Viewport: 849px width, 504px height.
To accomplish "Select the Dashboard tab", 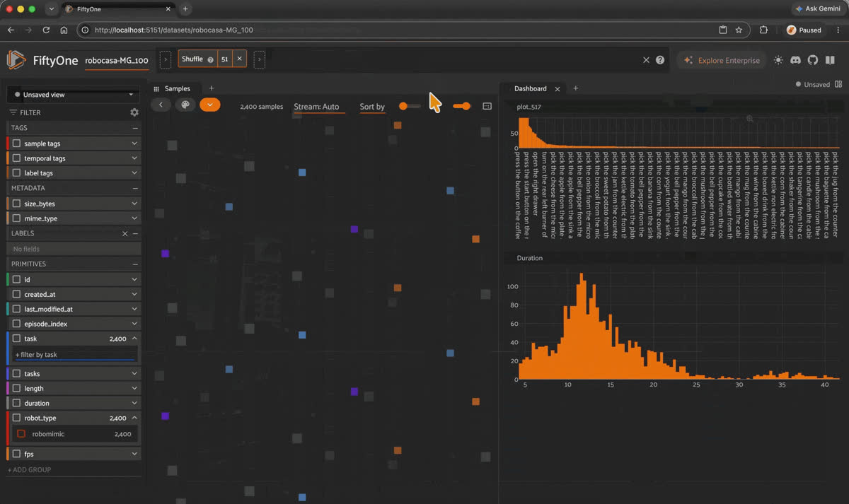I will [x=530, y=88].
